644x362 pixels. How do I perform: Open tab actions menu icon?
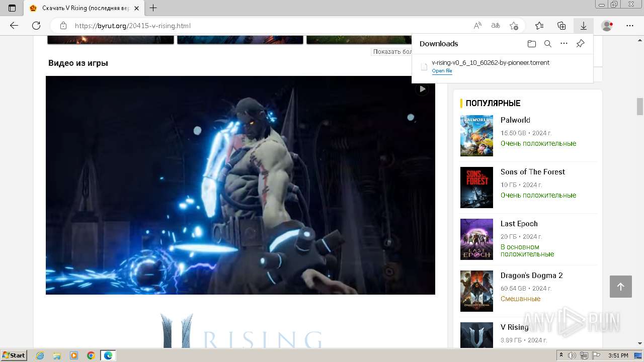[x=12, y=8]
